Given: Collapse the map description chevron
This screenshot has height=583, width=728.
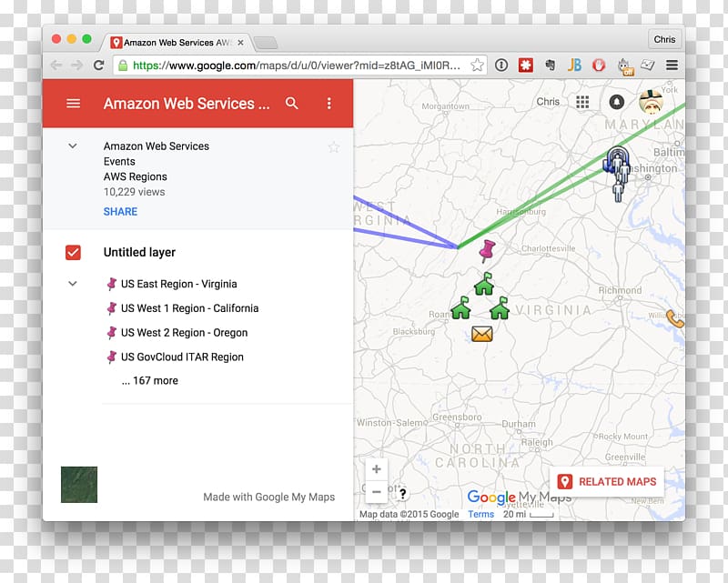Looking at the screenshot, I should (73, 146).
